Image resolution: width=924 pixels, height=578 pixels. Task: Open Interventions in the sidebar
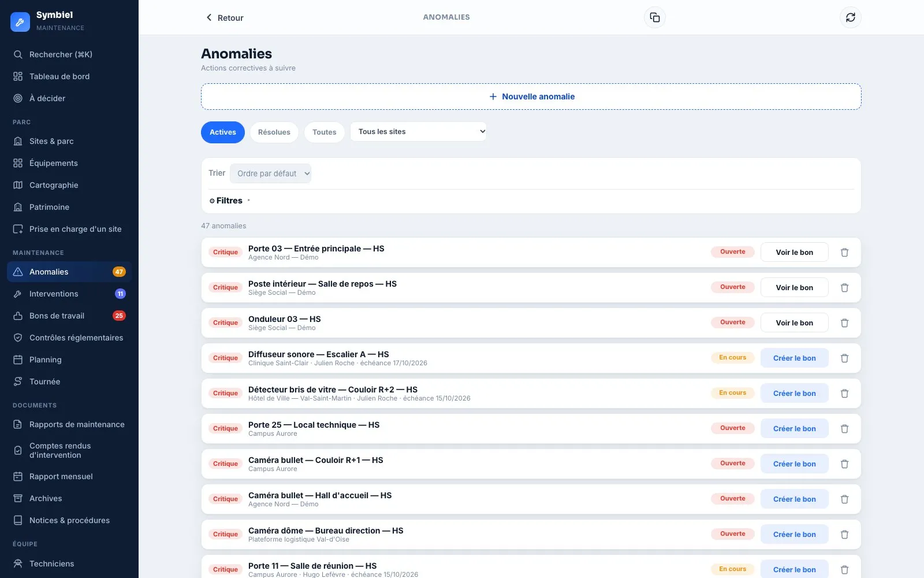69,294
